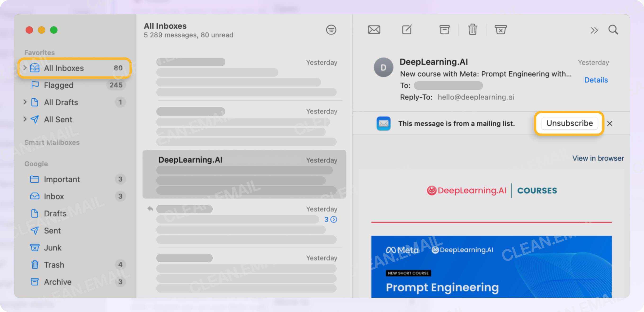Viewport: 644px width, 312px height.
Task: Expand the All Sent mailbox
Action: point(25,119)
